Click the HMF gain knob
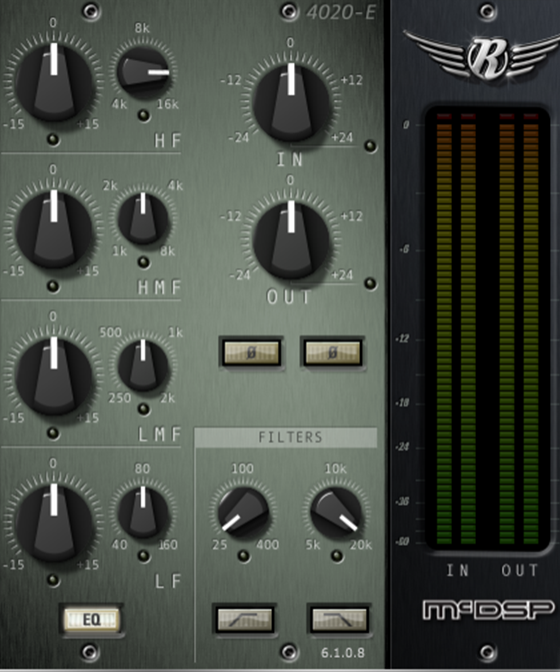Screen dimensions: 560x672 coord(54,229)
